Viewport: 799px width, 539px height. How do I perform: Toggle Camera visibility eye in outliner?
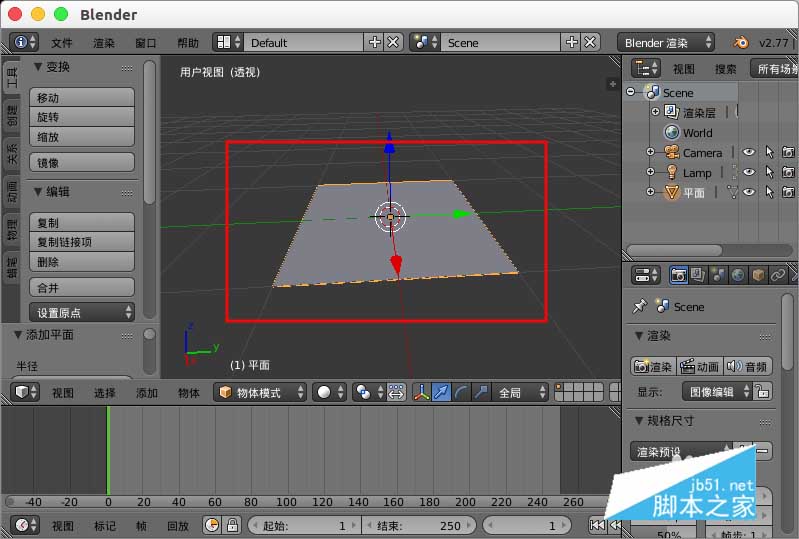(749, 152)
